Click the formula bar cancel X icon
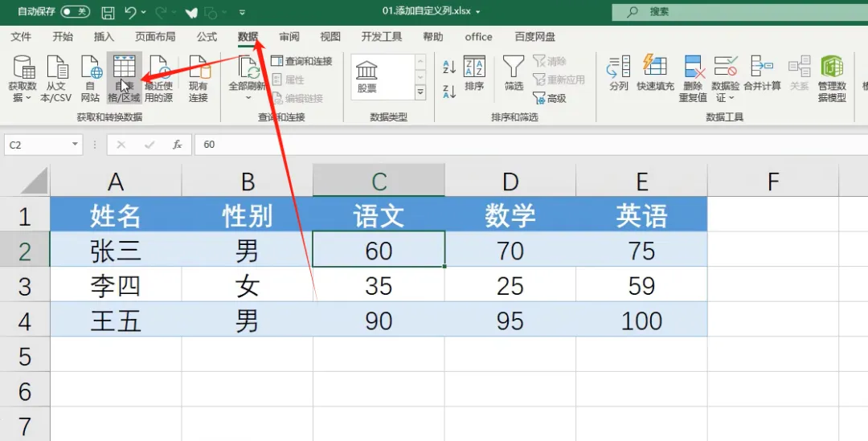The width and height of the screenshot is (868, 441). pos(121,145)
